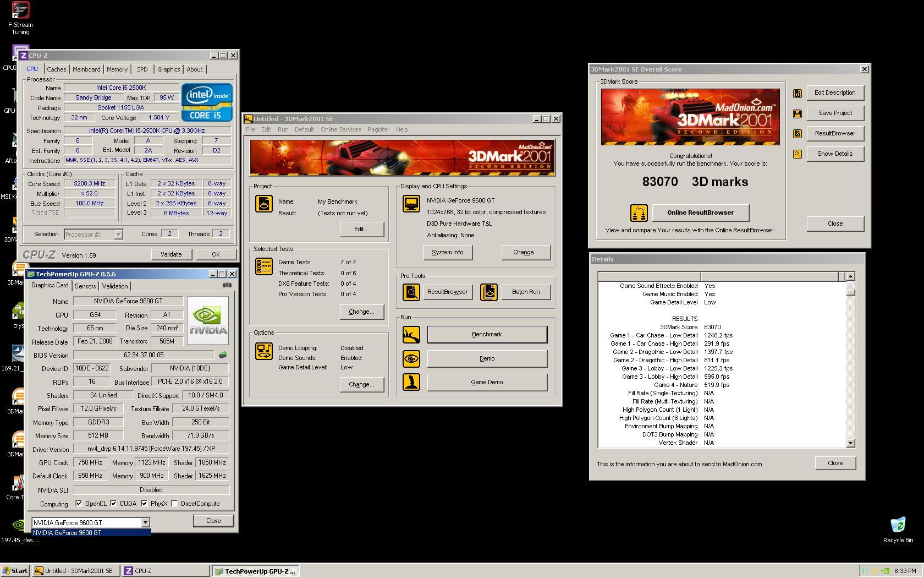Open the Online Services menu

point(341,129)
